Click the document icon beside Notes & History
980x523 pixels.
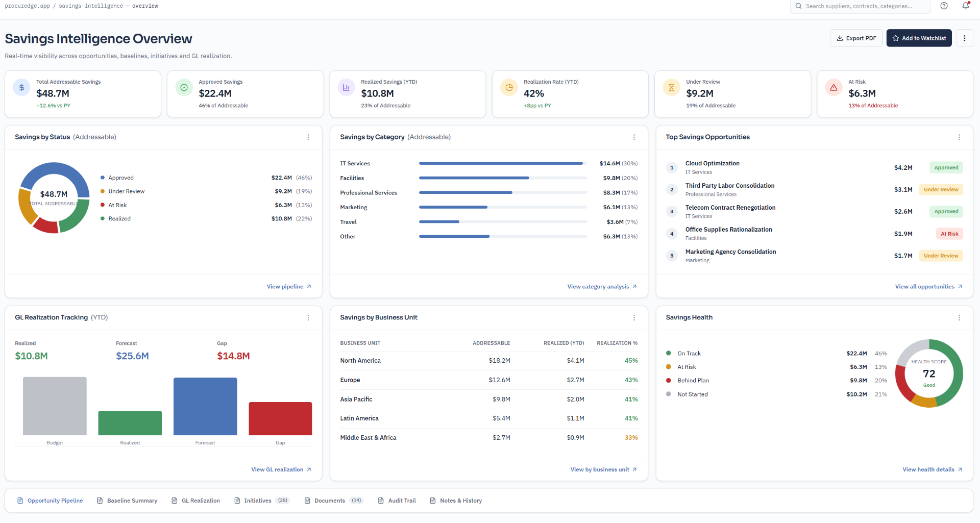(433, 501)
